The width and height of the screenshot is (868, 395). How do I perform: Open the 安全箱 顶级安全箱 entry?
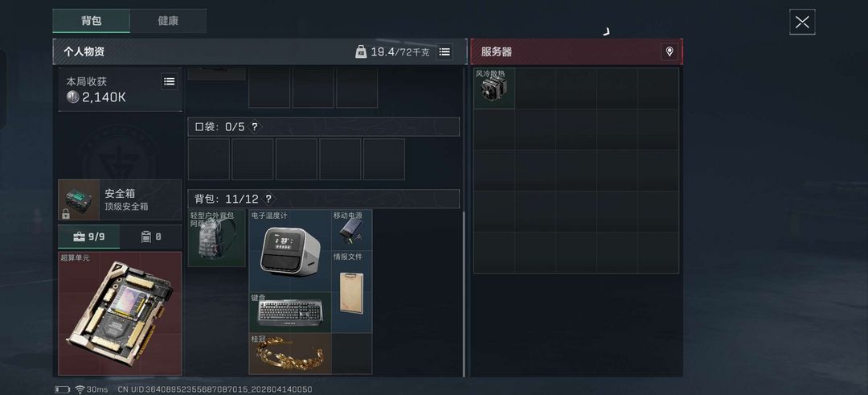[120, 200]
